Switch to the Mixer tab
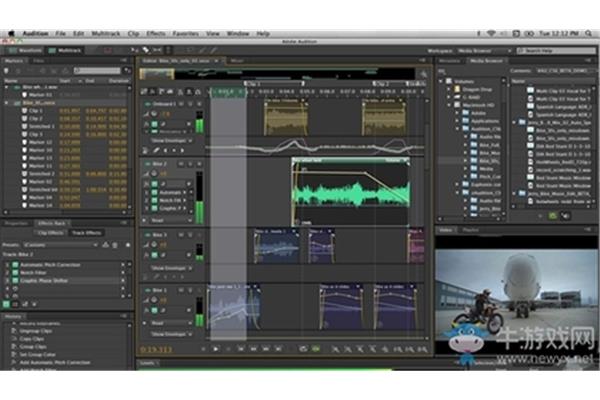Image resolution: width=600 pixels, height=400 pixels. [x=237, y=60]
